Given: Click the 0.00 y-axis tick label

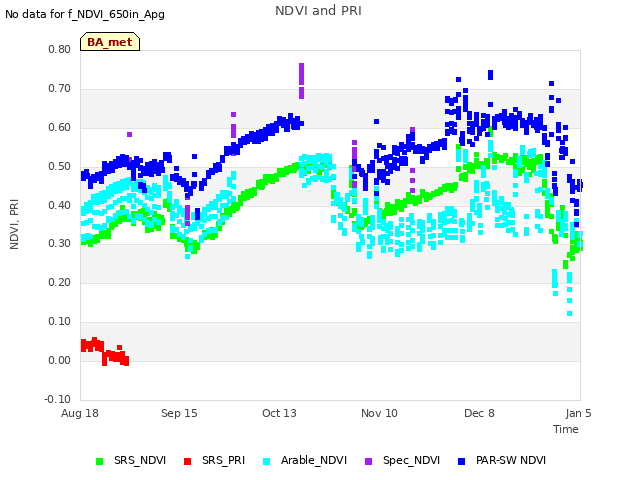Looking at the screenshot, I should (x=60, y=360).
